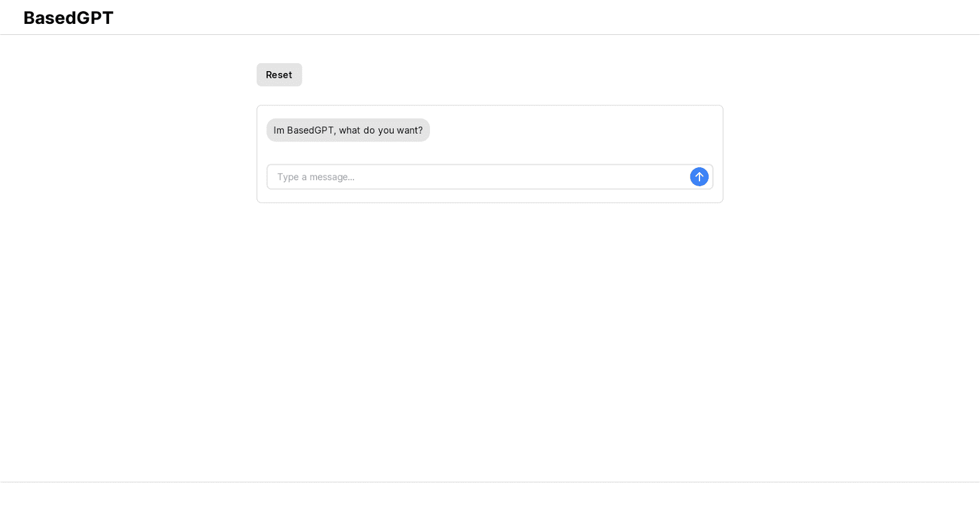
Task: Click the greeting message from BasedGPT
Action: [348, 131]
